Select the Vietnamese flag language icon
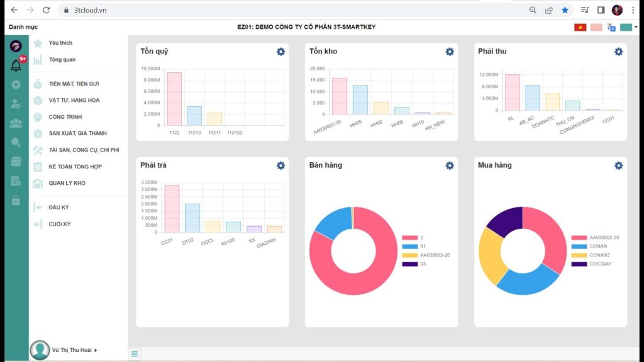644x362 pixels. click(580, 27)
